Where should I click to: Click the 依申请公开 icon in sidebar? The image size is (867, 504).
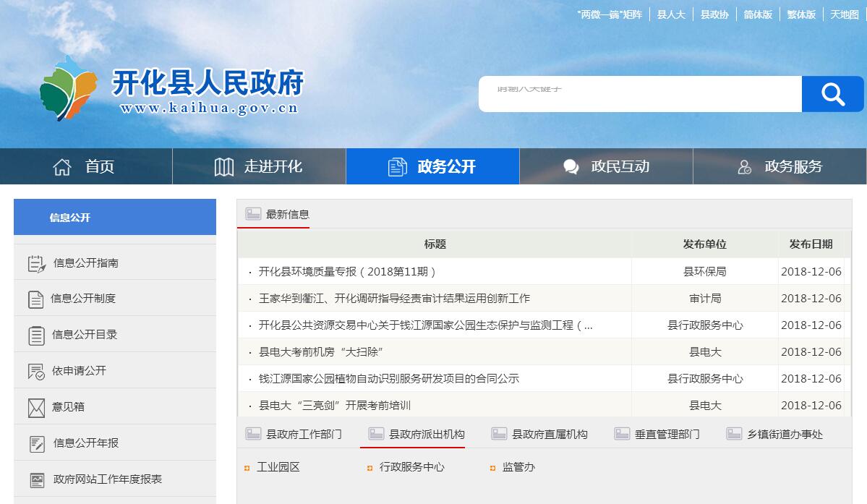click(x=36, y=371)
